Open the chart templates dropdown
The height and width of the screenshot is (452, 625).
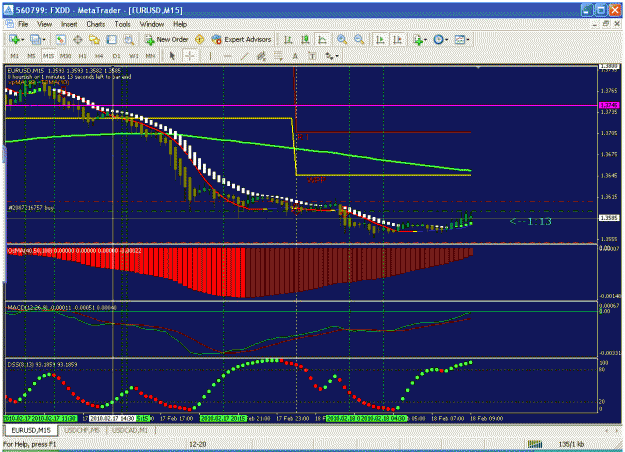click(x=462, y=39)
